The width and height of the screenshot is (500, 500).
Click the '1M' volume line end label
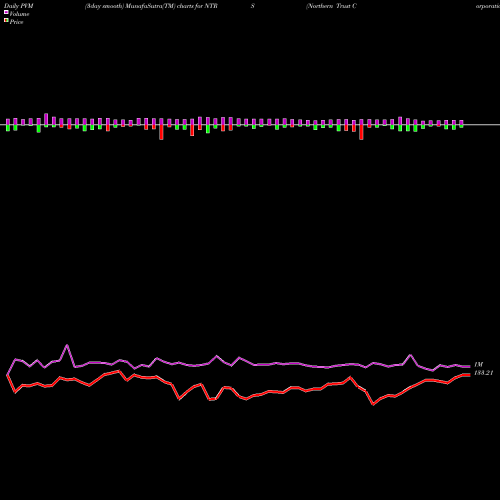click(478, 365)
